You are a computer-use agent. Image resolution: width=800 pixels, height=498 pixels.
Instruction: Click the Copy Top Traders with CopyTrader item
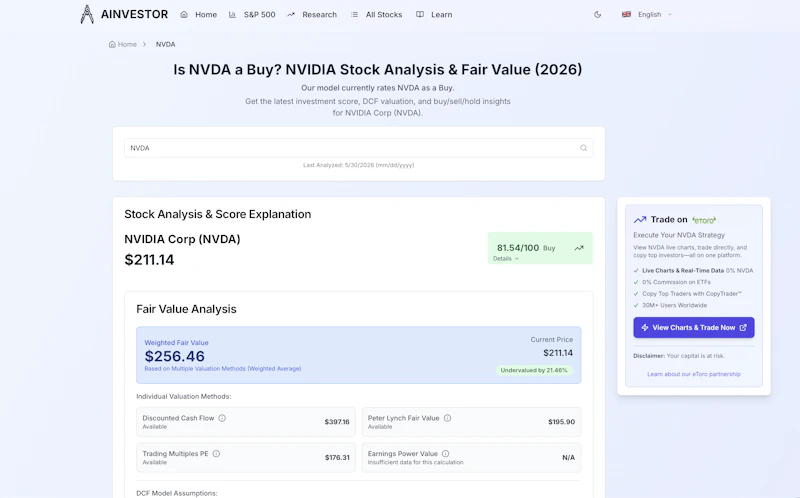pos(692,294)
